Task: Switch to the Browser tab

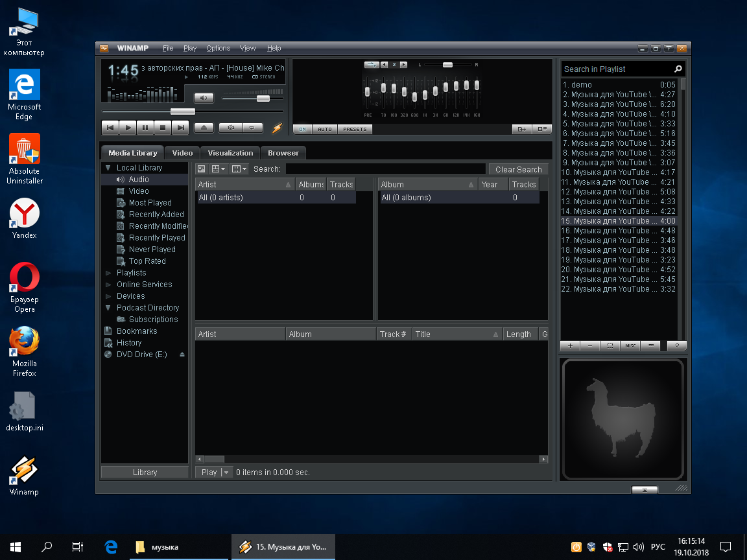Action: [x=283, y=153]
